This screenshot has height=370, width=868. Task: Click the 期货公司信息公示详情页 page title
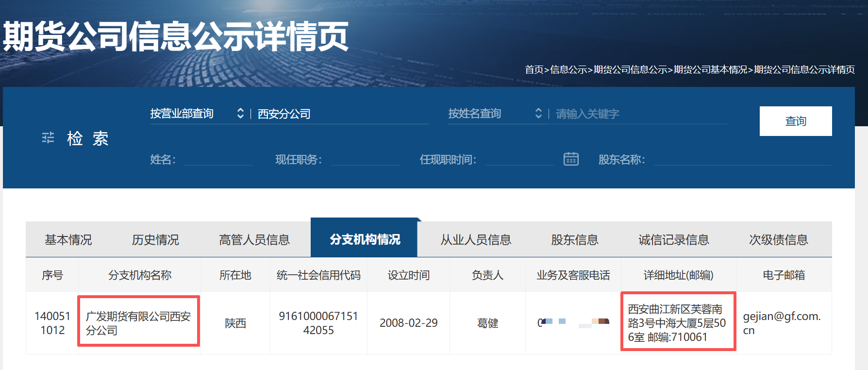point(176,36)
